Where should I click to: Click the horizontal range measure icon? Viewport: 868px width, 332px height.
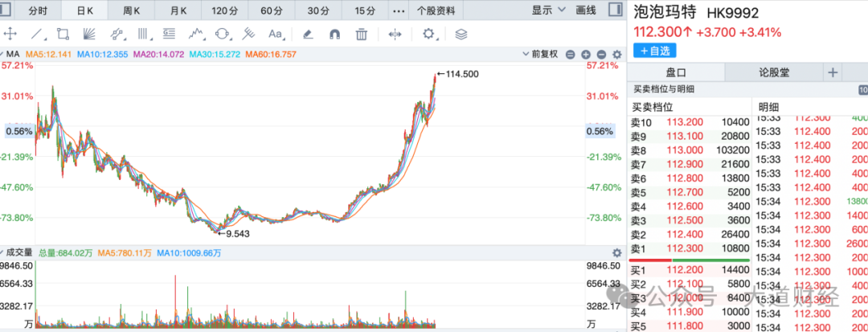(395, 34)
